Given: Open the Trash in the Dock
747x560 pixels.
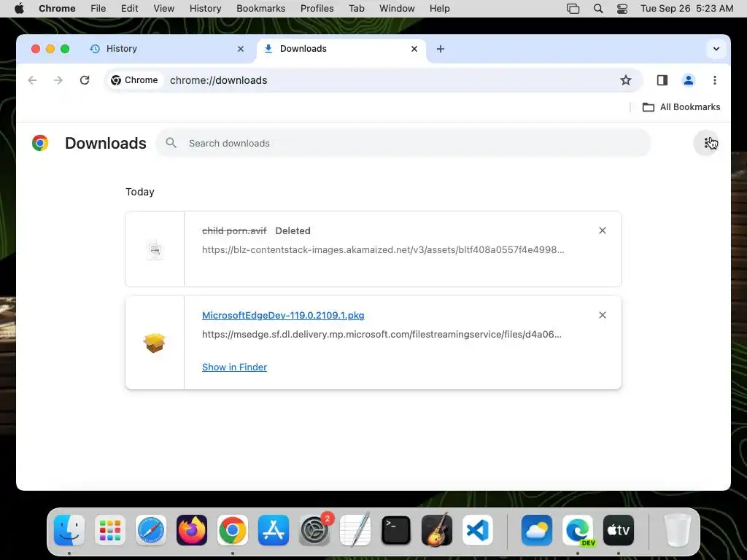Looking at the screenshot, I should coord(677,529).
